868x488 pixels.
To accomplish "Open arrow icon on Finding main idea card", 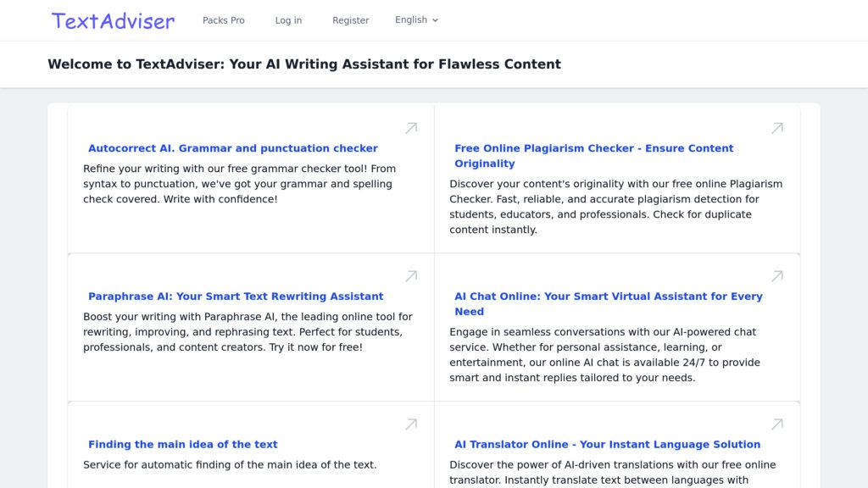I will (411, 424).
